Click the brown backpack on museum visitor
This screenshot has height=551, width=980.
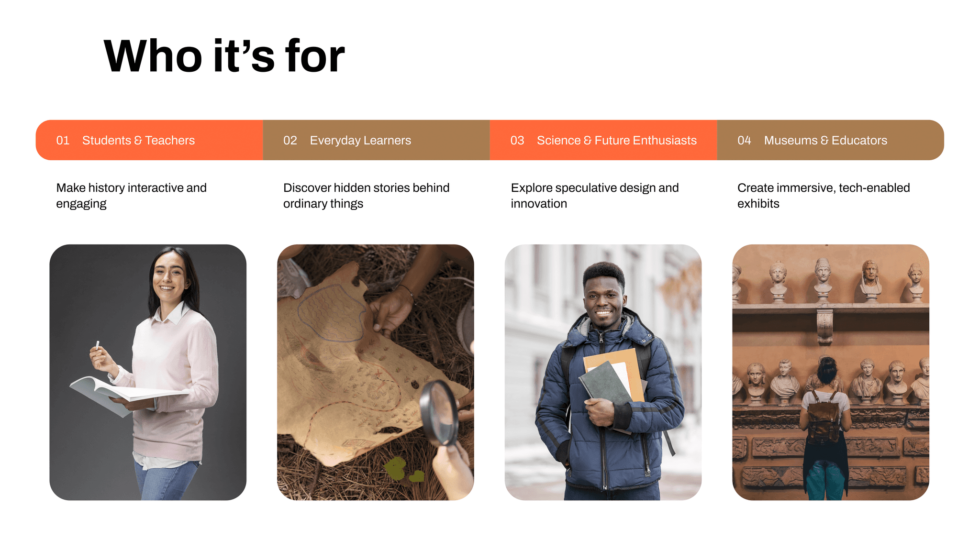click(824, 417)
